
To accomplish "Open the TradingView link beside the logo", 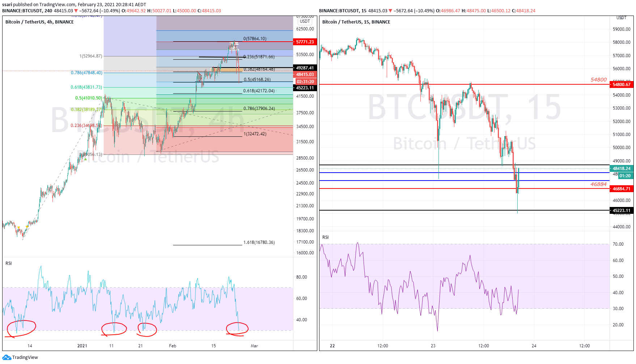I will click(x=25, y=357).
